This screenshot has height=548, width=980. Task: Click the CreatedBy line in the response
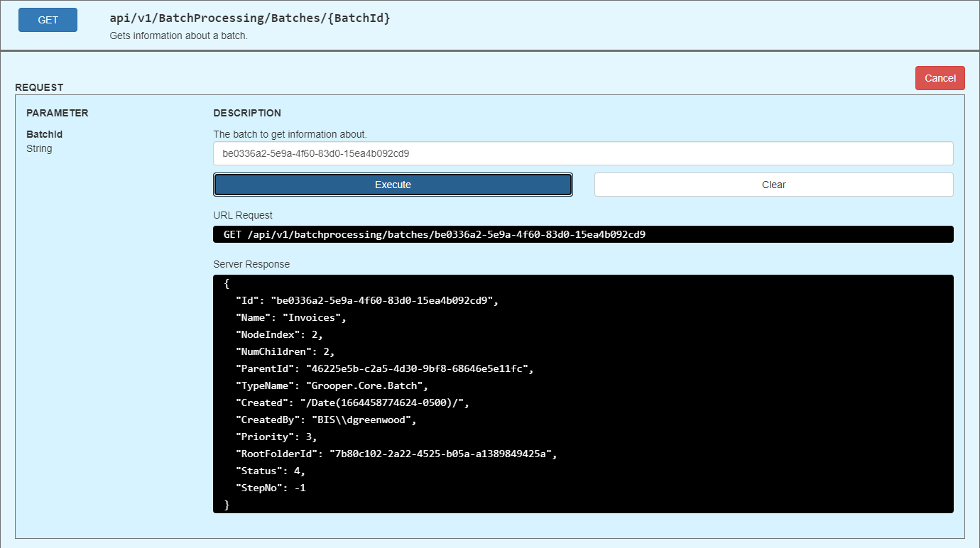click(x=325, y=420)
